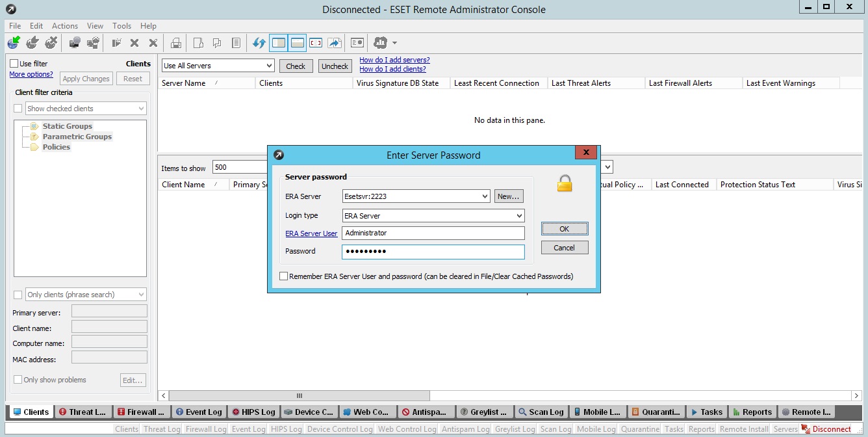Sort by Server Name column header
Image resolution: width=868 pixels, height=437 pixels.
pyautogui.click(x=207, y=83)
